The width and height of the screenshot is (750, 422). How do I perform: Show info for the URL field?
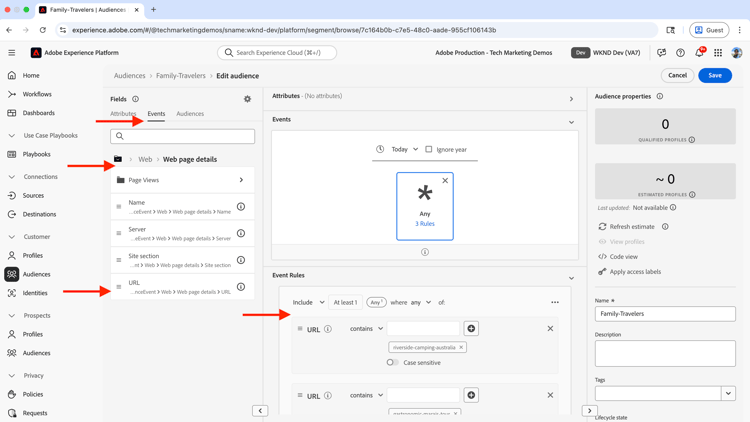[x=241, y=287]
